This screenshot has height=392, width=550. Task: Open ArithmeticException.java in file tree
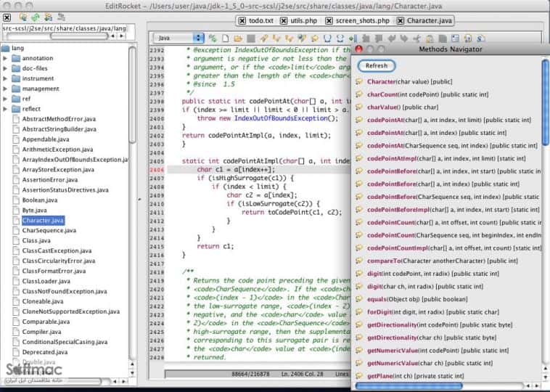click(57, 150)
